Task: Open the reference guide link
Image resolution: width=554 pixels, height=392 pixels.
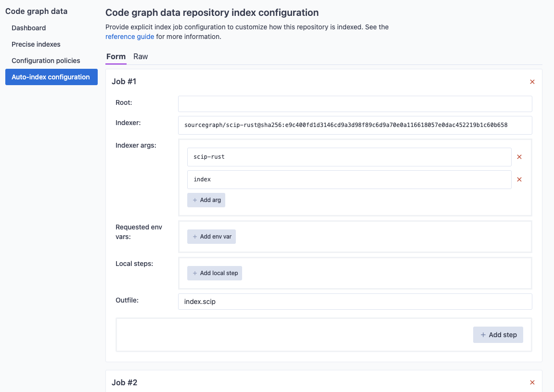Action: (x=130, y=37)
